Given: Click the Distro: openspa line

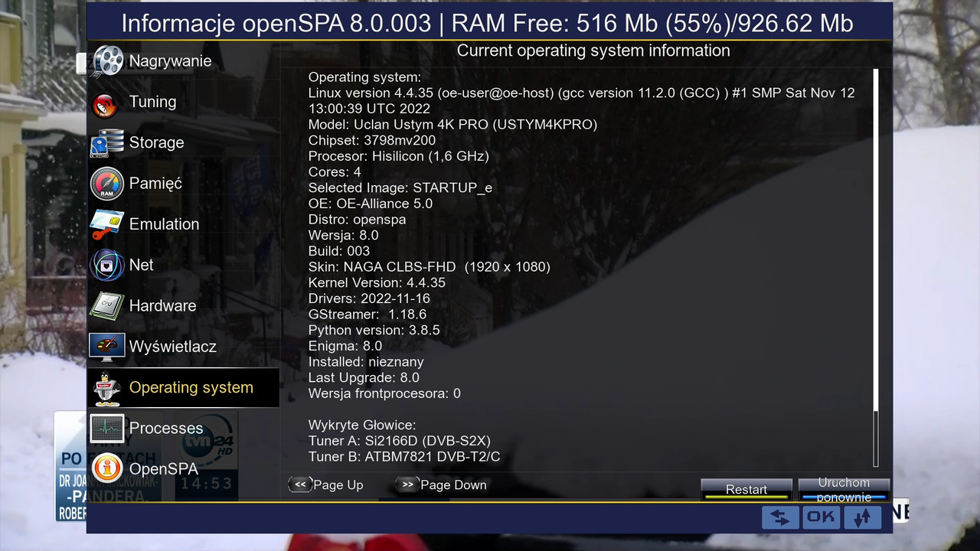Looking at the screenshot, I should pos(358,220).
